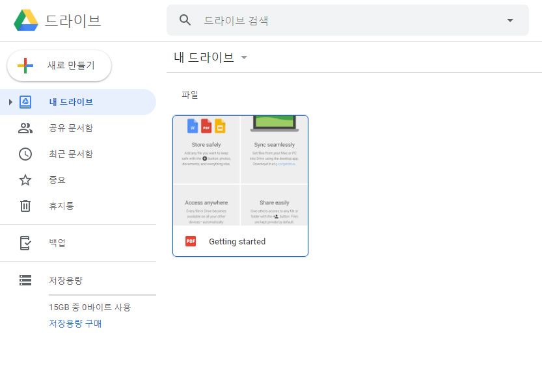Click the trash bin icon
Viewport: 542px width, 392px height.
coord(25,206)
